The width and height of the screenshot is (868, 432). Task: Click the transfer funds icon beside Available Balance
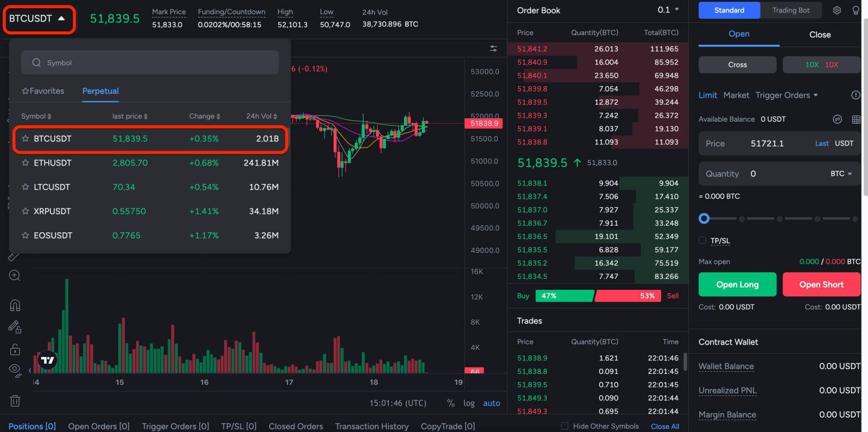click(x=837, y=119)
